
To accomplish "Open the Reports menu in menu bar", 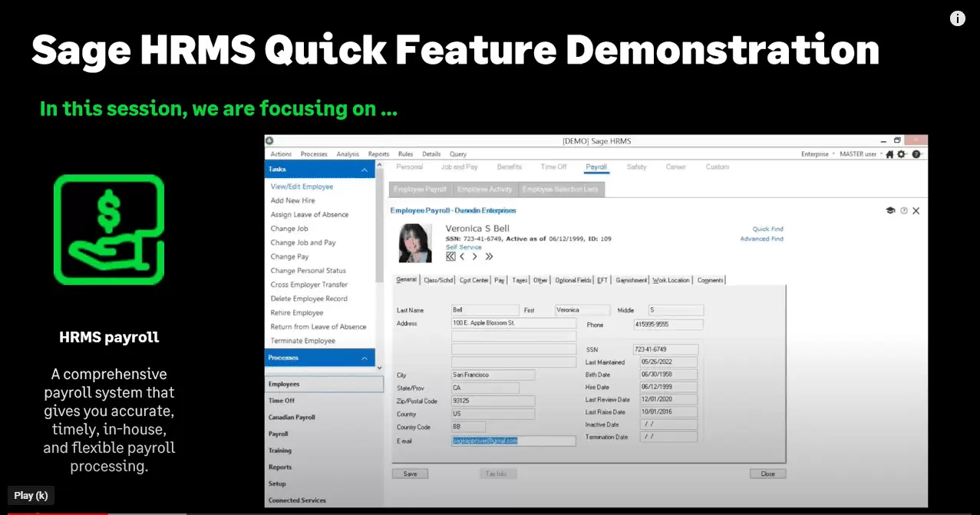I will point(378,154).
